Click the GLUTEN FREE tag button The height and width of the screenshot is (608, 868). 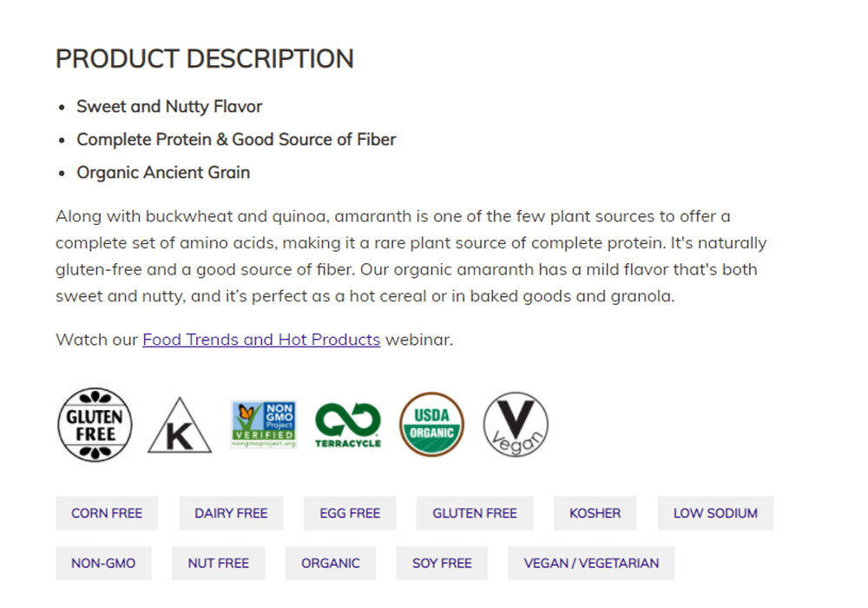tap(475, 513)
